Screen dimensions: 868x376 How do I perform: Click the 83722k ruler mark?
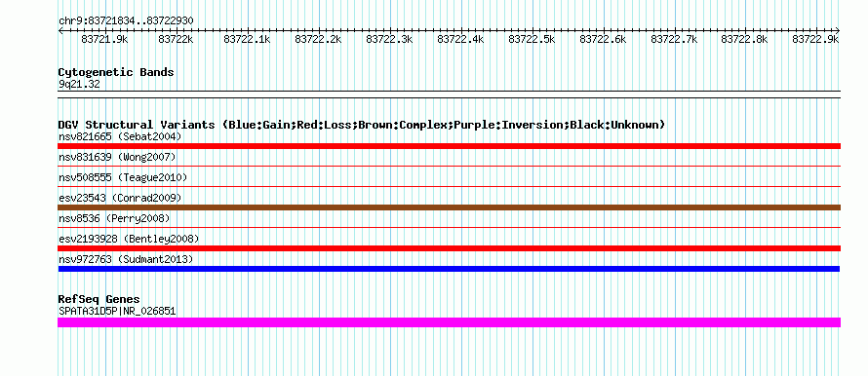pyautogui.click(x=176, y=39)
